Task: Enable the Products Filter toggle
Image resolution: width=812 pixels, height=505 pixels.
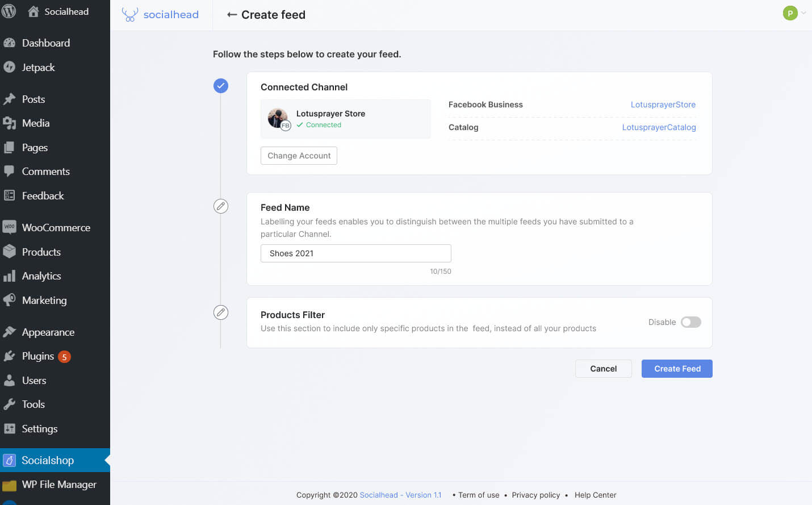Action: click(x=691, y=322)
